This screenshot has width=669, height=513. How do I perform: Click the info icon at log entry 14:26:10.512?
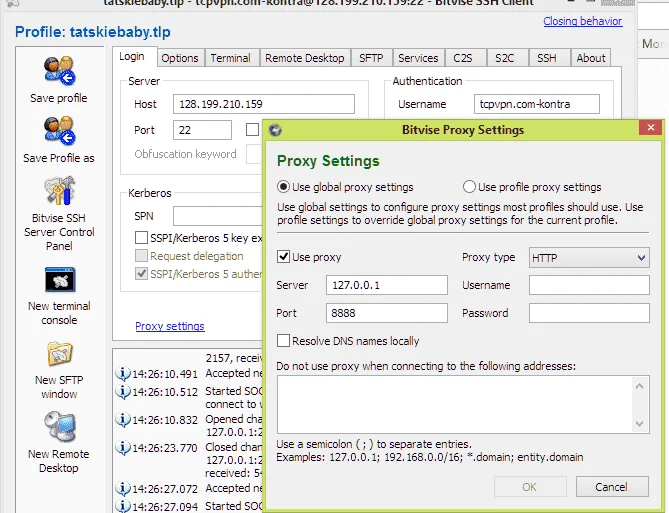(123, 391)
